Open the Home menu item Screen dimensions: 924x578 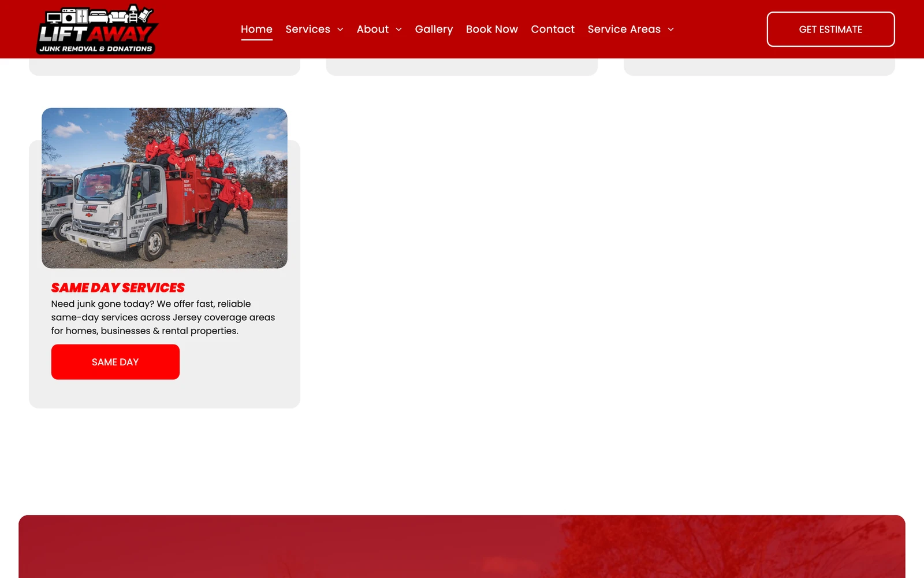pyautogui.click(x=256, y=29)
